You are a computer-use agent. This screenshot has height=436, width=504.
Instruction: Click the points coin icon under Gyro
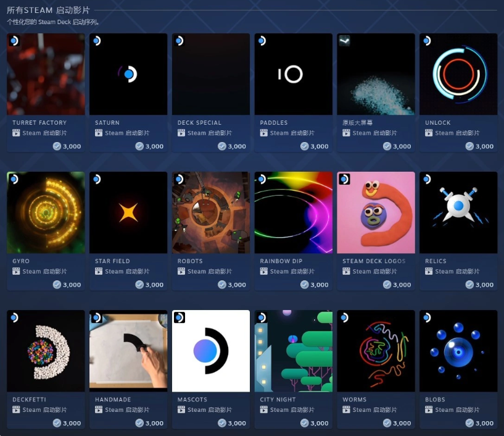click(57, 285)
